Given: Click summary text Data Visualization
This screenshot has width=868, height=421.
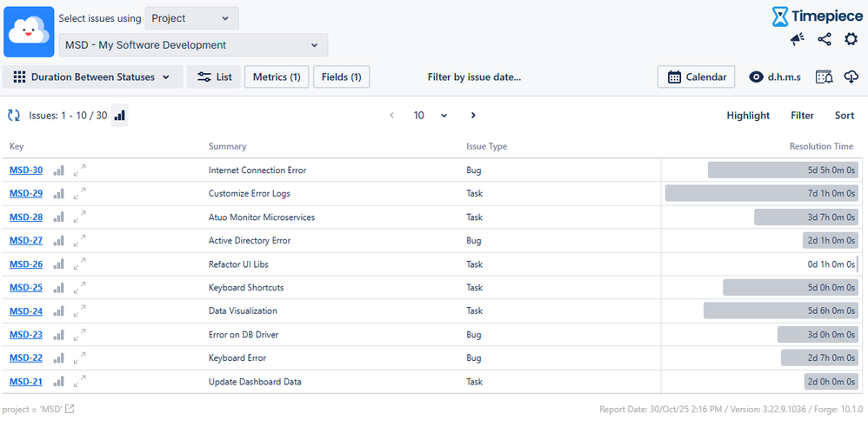Looking at the screenshot, I should click(243, 311).
